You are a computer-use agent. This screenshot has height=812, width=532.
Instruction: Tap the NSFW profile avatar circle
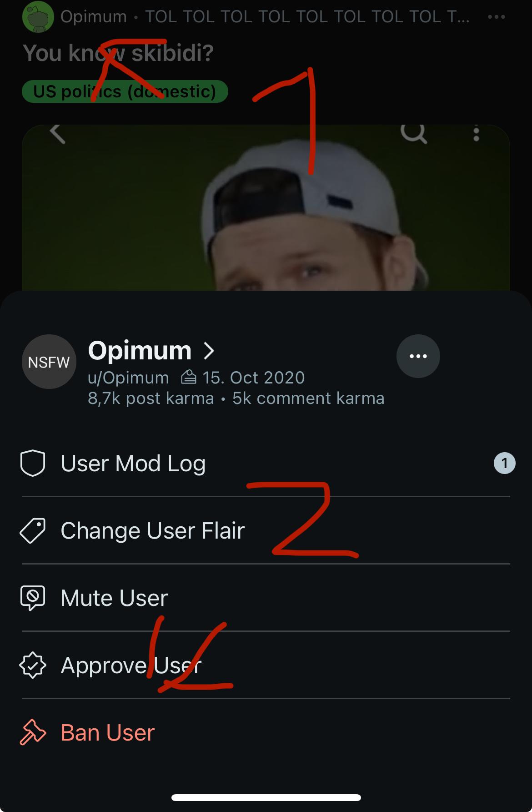(x=49, y=362)
